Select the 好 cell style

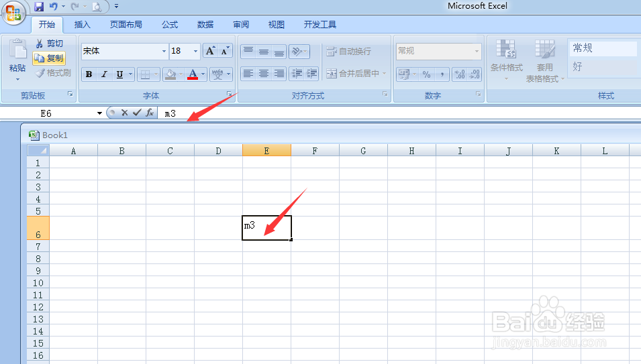pyautogui.click(x=603, y=66)
